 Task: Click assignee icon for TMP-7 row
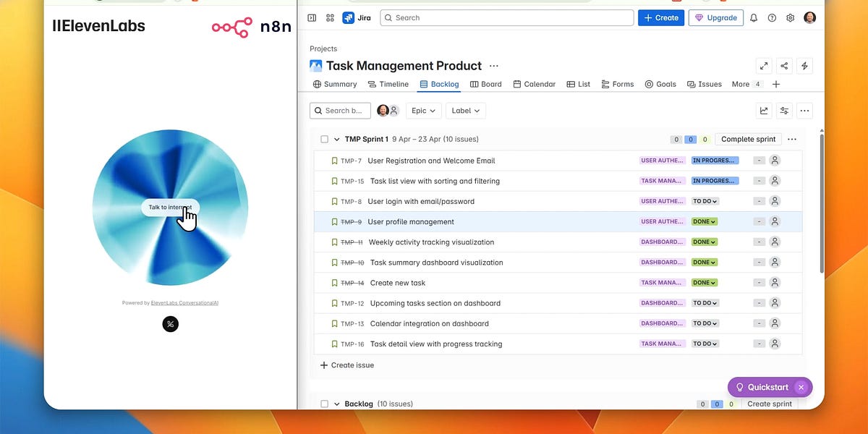coord(775,161)
